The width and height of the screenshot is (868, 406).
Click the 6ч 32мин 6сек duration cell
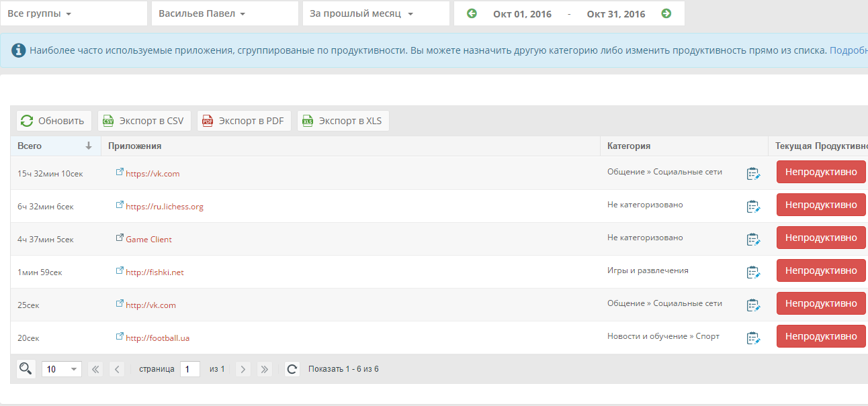point(46,207)
